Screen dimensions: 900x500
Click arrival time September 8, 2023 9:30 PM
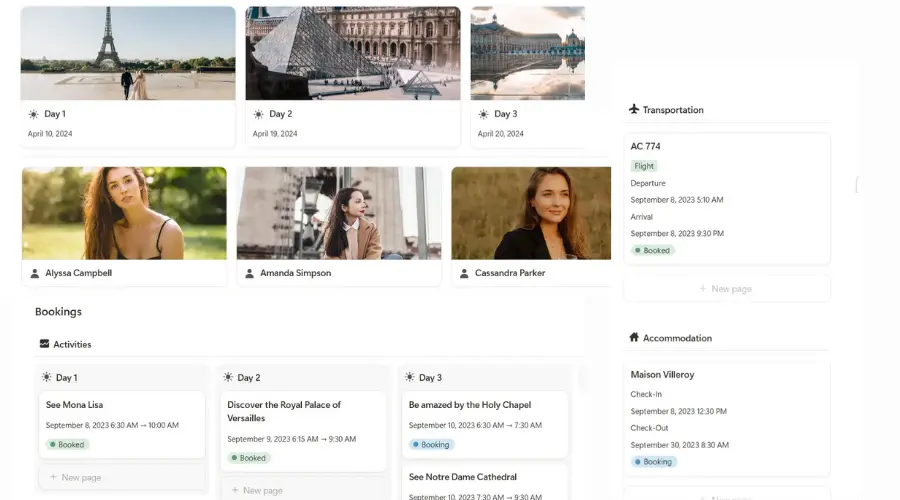(677, 234)
